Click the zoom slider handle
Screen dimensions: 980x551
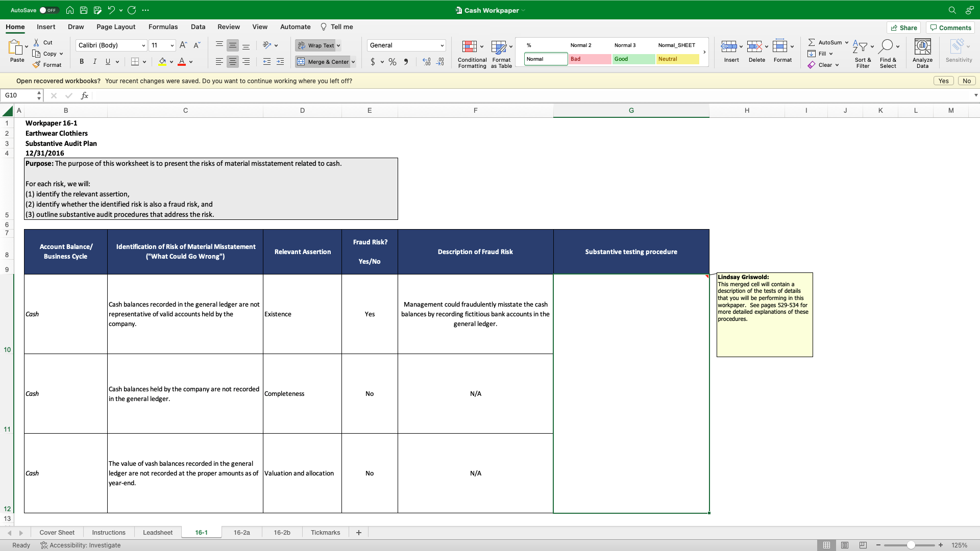pos(911,545)
